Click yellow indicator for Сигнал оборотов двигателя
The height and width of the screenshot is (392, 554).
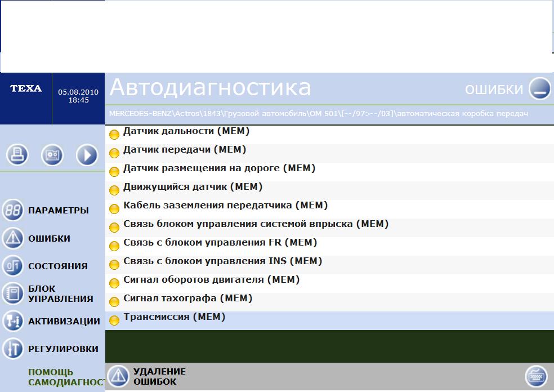click(x=114, y=283)
